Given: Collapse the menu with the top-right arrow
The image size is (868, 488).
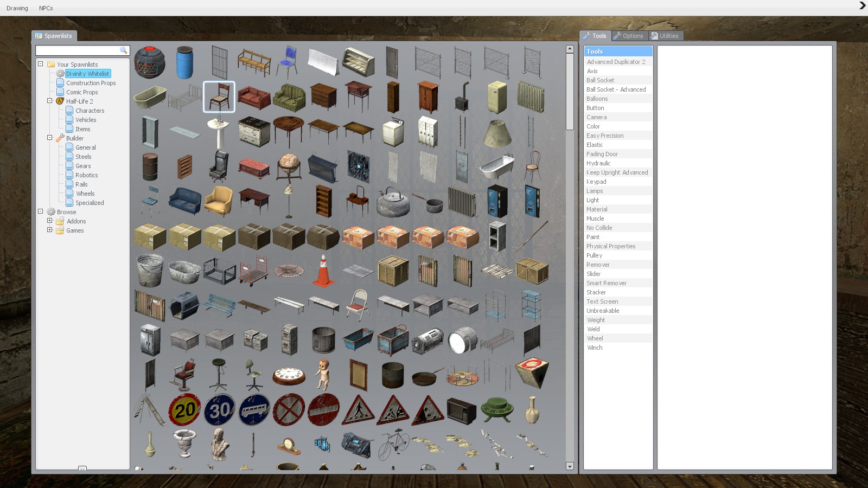Looking at the screenshot, I should click(x=862, y=5).
